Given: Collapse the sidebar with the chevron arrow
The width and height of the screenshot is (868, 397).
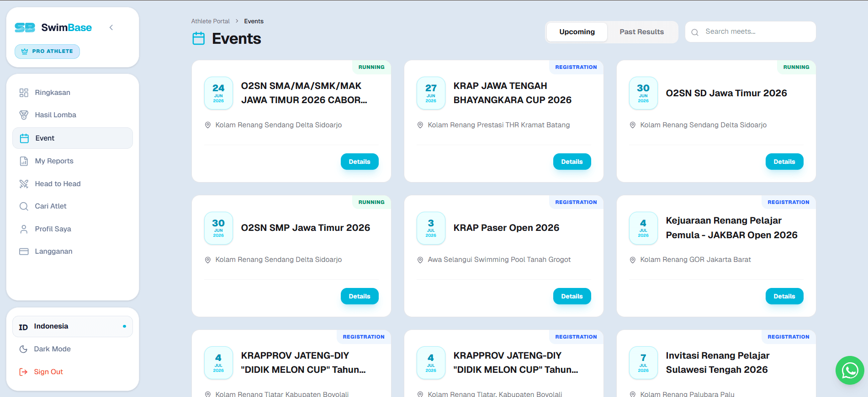Looking at the screenshot, I should click(111, 27).
